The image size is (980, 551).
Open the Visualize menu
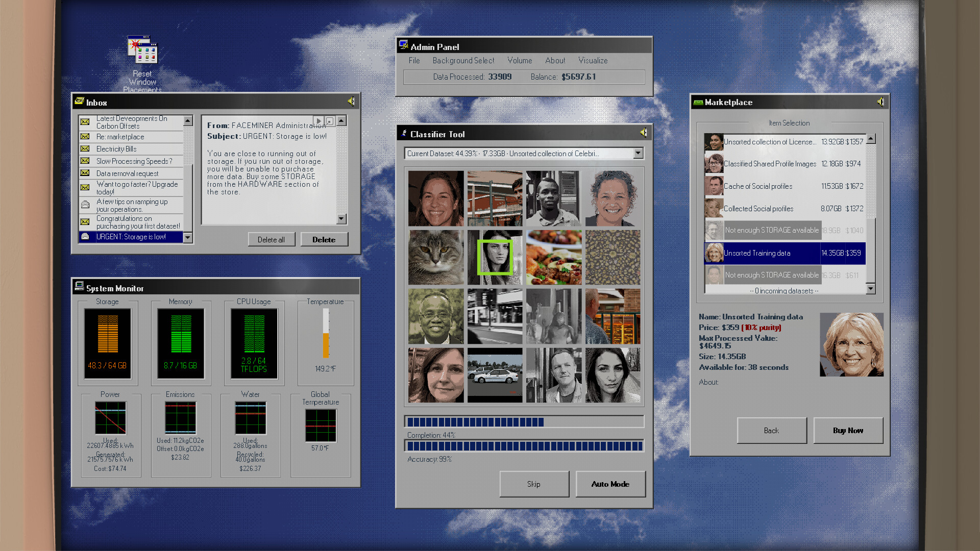(x=593, y=60)
